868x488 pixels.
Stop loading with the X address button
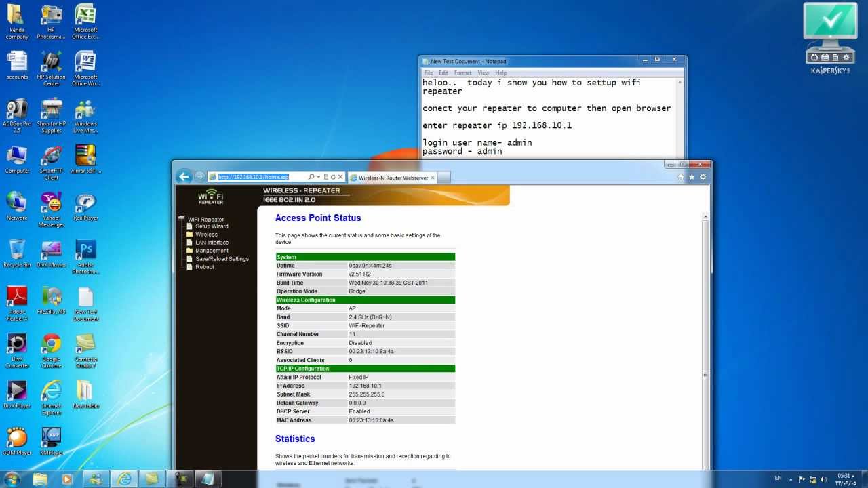coord(340,177)
